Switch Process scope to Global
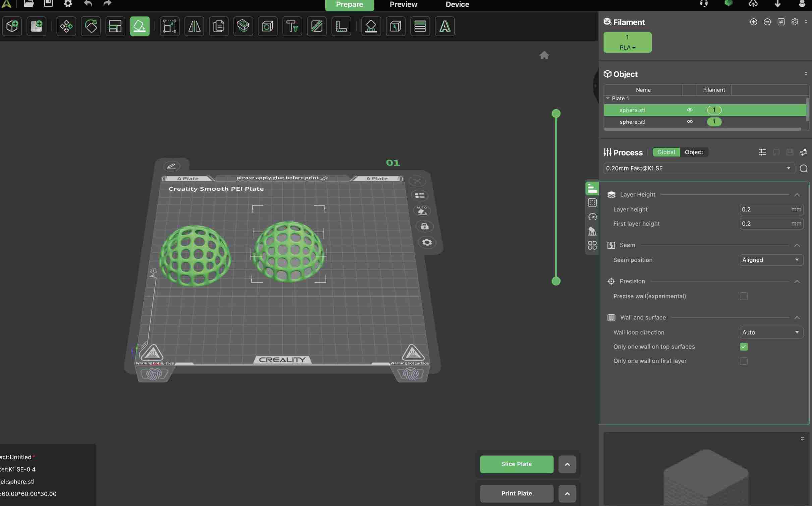Screen dimensions: 812x506 [x=666, y=152]
